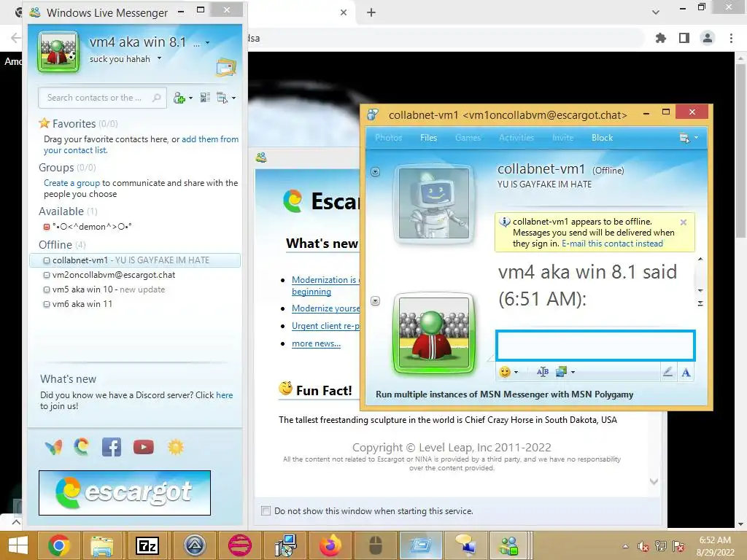Click MSN Polygamy promo text in chat
This screenshot has width=747, height=560.
[505, 394]
